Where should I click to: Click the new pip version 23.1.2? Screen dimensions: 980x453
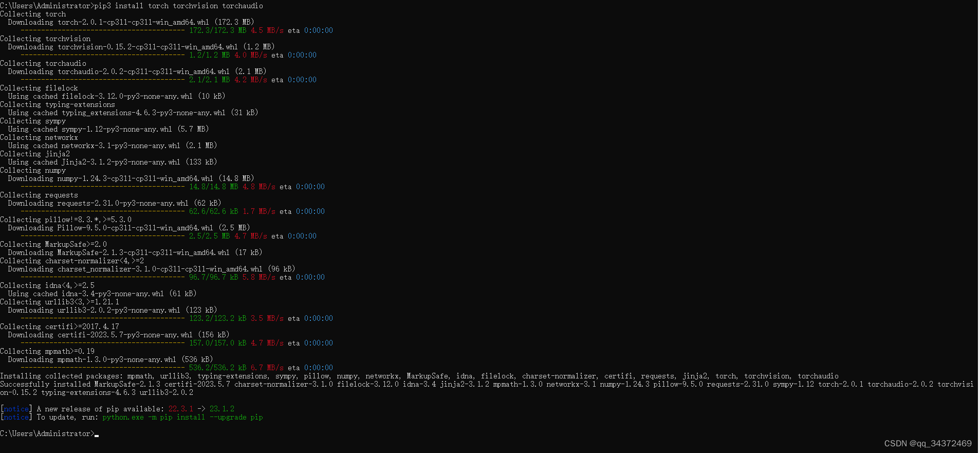(222, 409)
